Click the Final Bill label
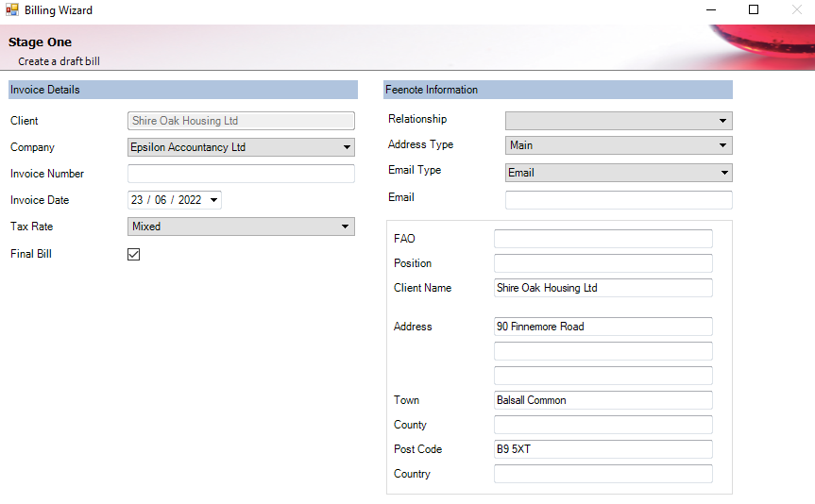 coord(31,254)
